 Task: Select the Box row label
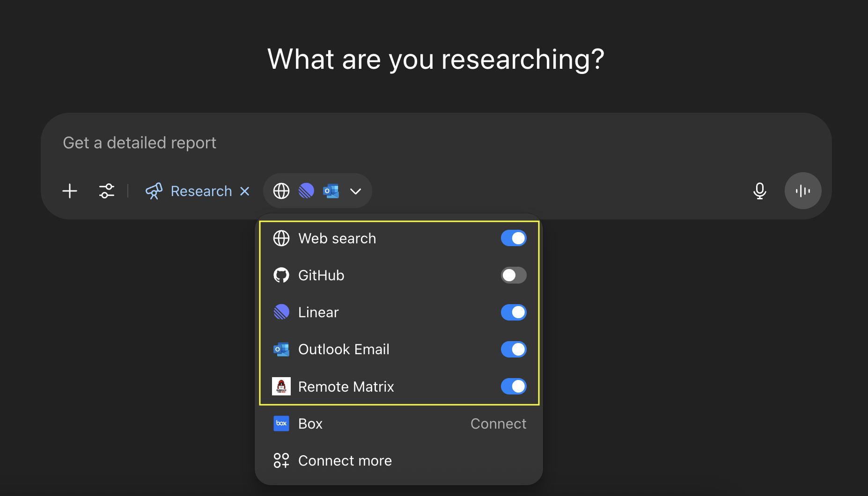(310, 423)
